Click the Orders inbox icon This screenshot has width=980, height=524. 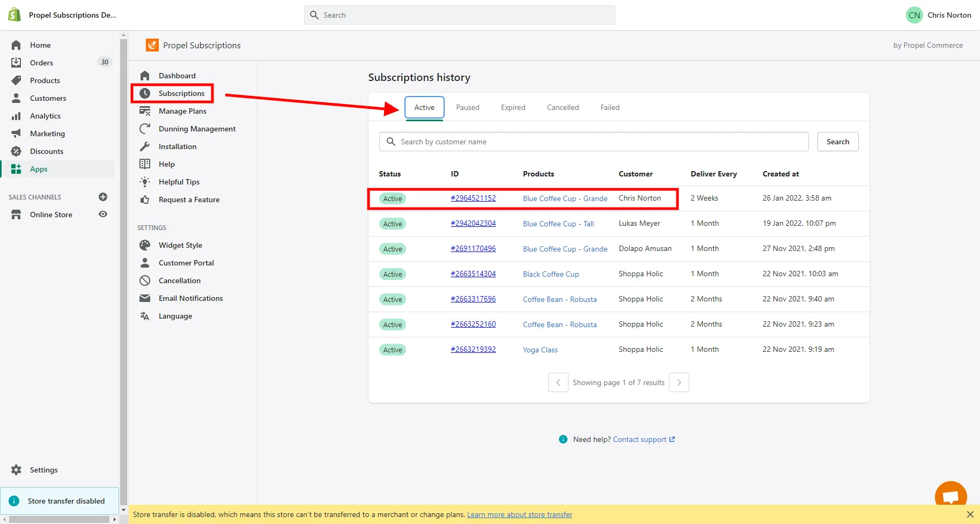[x=16, y=63]
